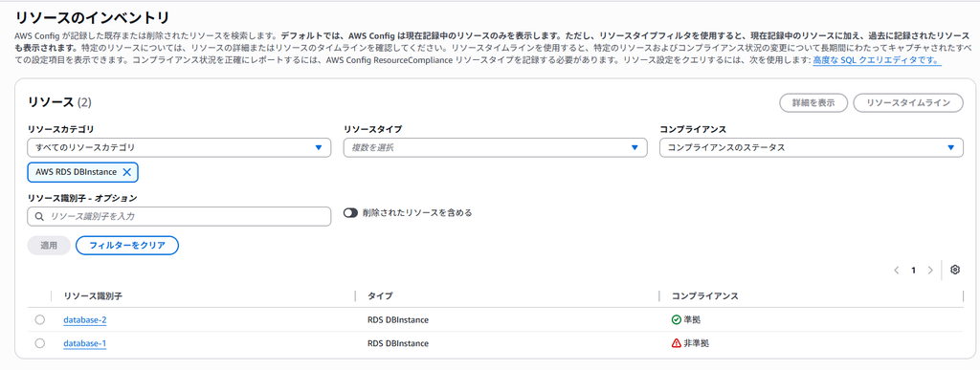
Task: Click フィルターをクリア button
Action: tap(127, 245)
